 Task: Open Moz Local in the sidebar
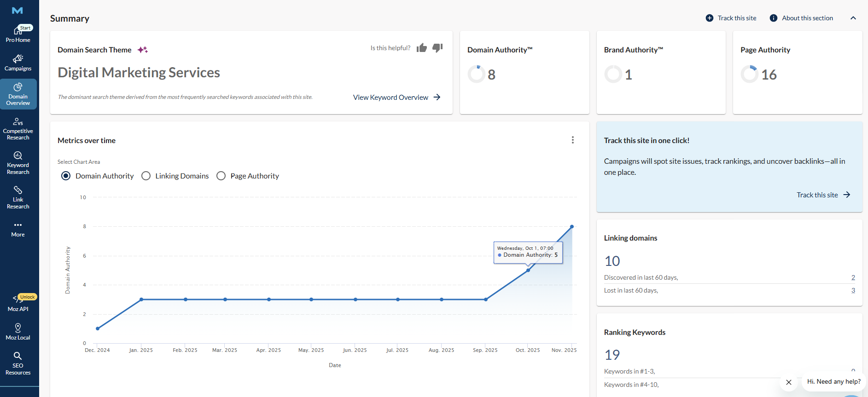click(18, 331)
